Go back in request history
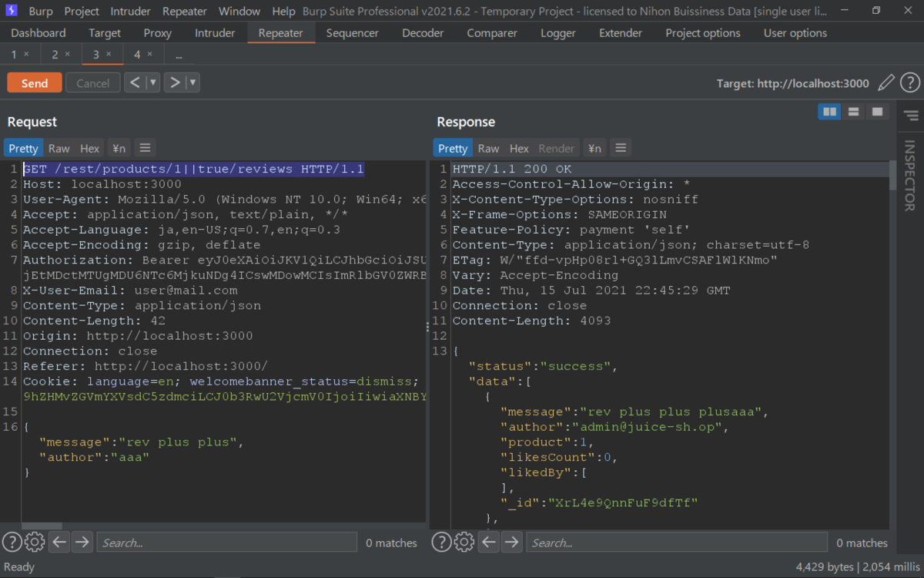The width and height of the screenshot is (924, 578). 135,82
